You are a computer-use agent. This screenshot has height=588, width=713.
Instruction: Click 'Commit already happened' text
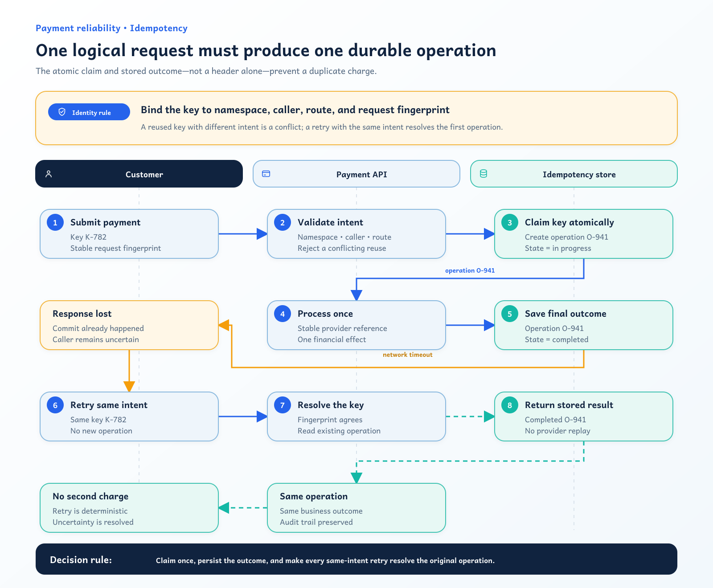tap(98, 328)
